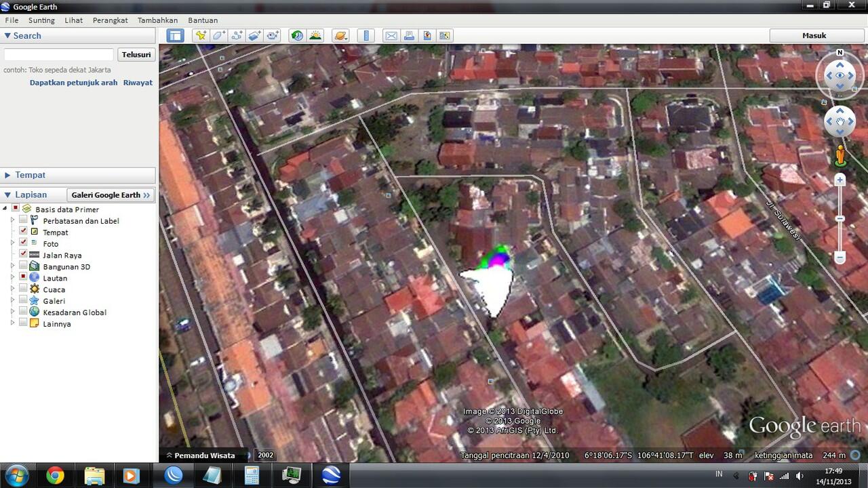Click the zoom slider handle
The image size is (868, 488).
840,218
